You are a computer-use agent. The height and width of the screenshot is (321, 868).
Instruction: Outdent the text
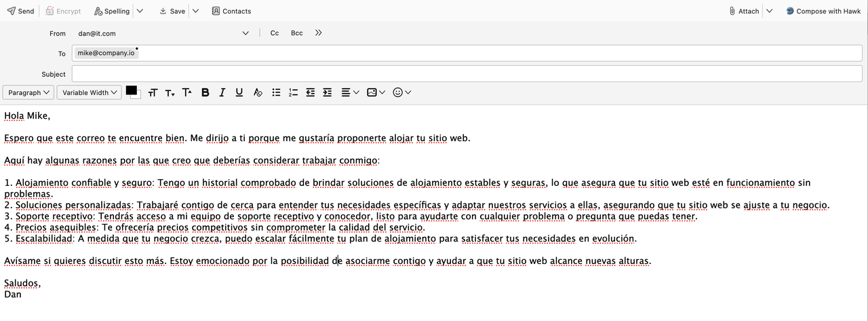[x=311, y=92]
